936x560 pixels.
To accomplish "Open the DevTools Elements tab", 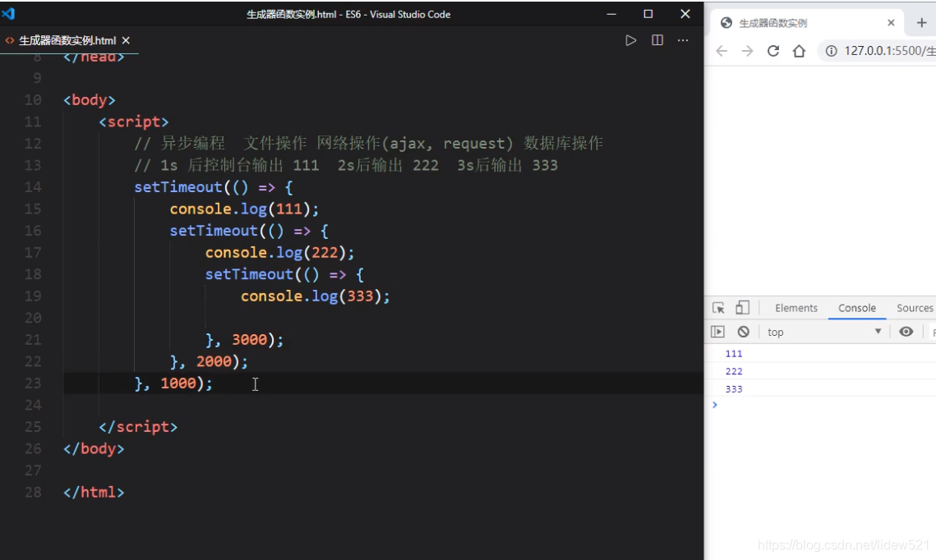I will pyautogui.click(x=796, y=308).
